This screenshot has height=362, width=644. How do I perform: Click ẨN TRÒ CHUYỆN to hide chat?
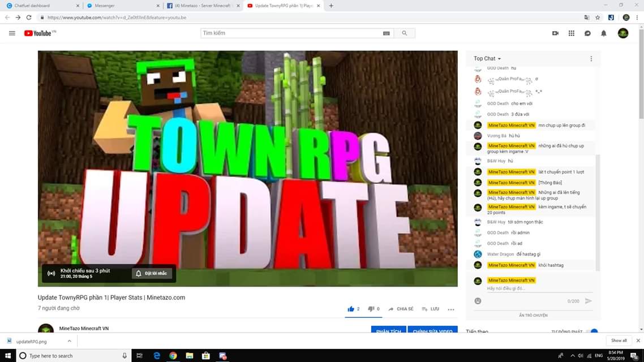(533, 315)
